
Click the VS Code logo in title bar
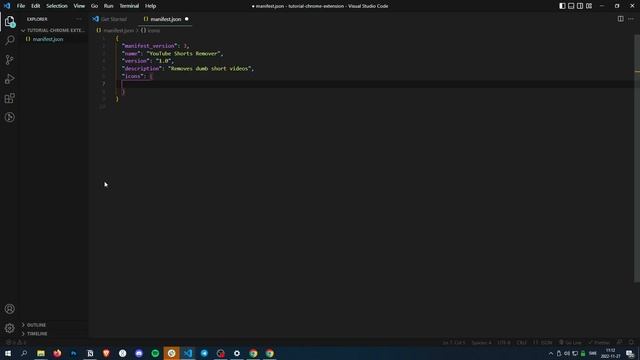[x=7, y=6]
